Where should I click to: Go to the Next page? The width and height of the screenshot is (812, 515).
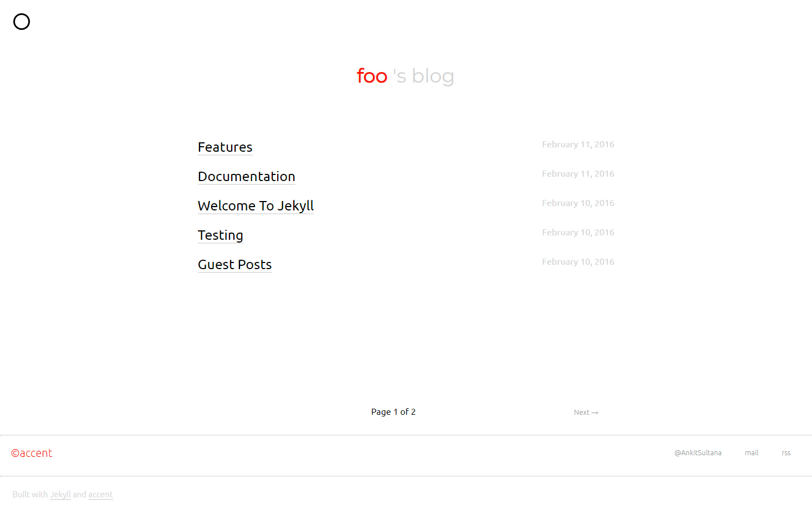[586, 413]
